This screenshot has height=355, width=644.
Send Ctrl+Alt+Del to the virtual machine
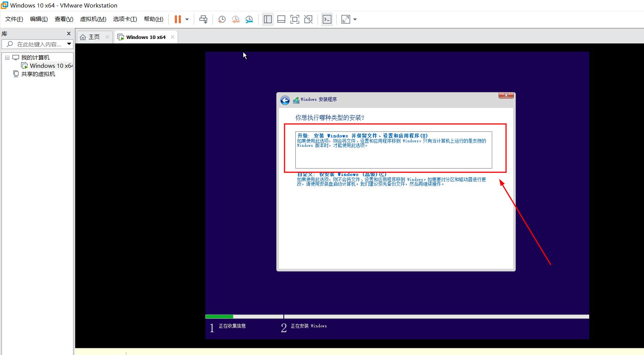click(x=203, y=19)
